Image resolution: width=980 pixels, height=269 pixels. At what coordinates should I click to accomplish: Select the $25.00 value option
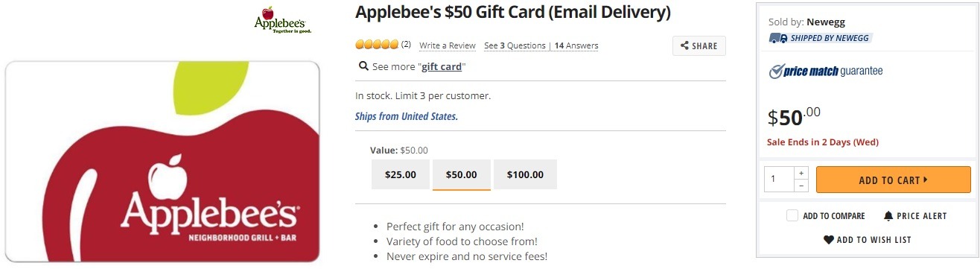coord(401,175)
